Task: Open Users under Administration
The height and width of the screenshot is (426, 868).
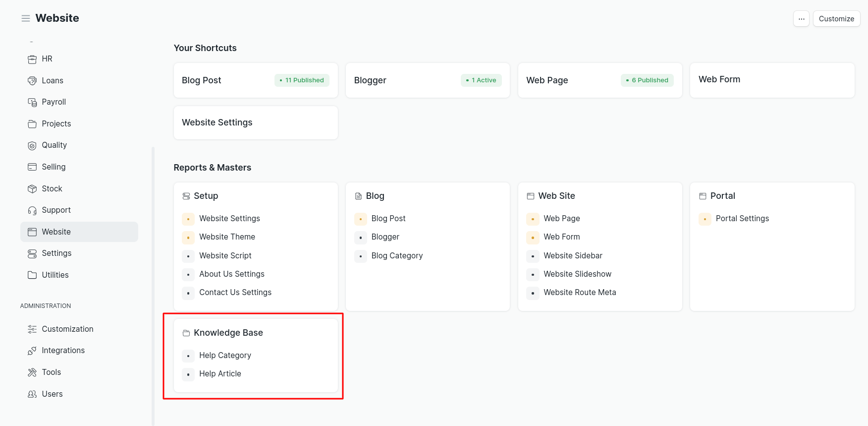Action: point(52,394)
